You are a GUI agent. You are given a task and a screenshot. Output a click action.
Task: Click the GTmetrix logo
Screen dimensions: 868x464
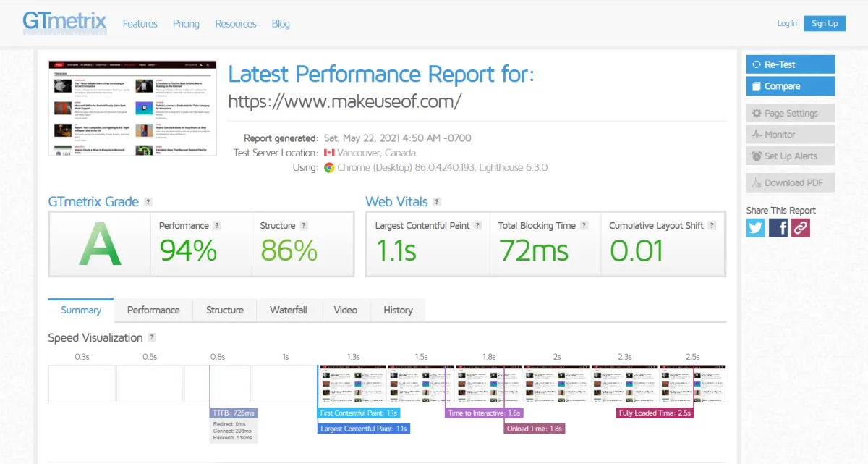click(x=64, y=22)
